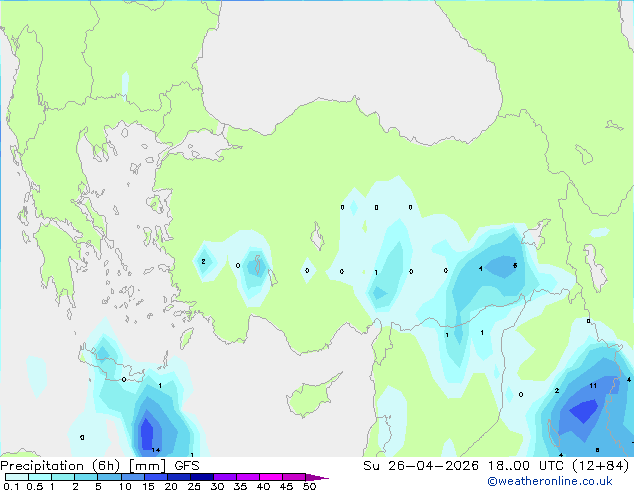Select the 30–35 mm purple swatch

pyautogui.click(x=224, y=477)
